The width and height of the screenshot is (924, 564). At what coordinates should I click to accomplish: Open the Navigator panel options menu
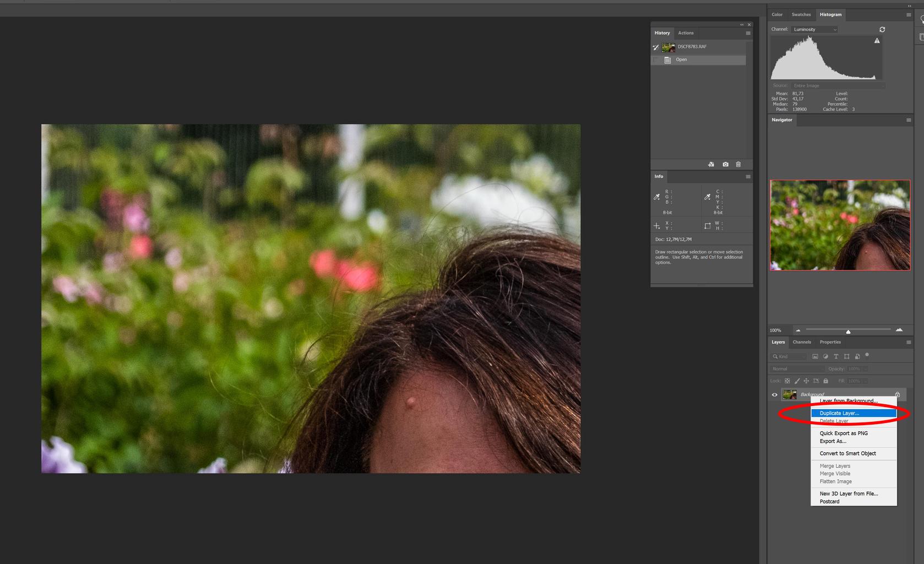point(909,120)
